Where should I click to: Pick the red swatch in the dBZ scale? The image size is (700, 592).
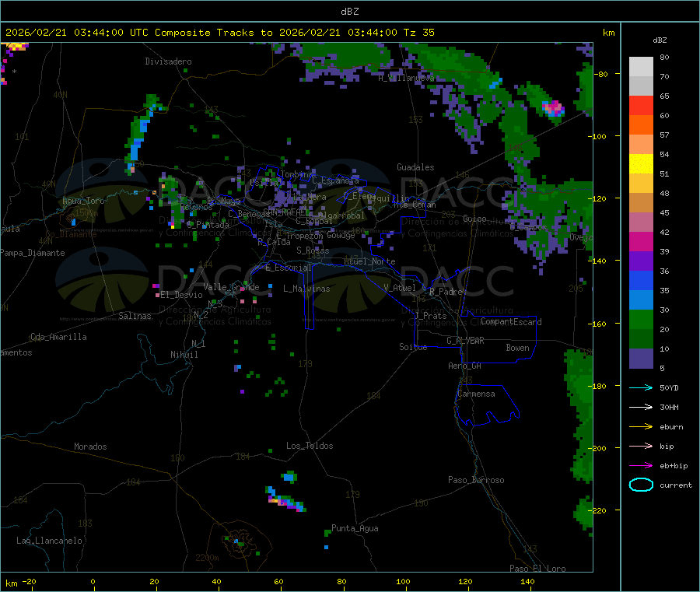click(641, 106)
